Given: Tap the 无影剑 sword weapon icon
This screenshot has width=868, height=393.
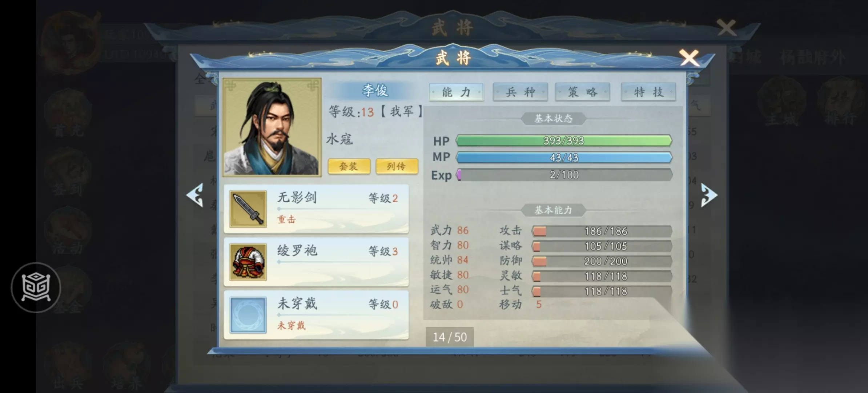Looking at the screenshot, I should [x=248, y=209].
